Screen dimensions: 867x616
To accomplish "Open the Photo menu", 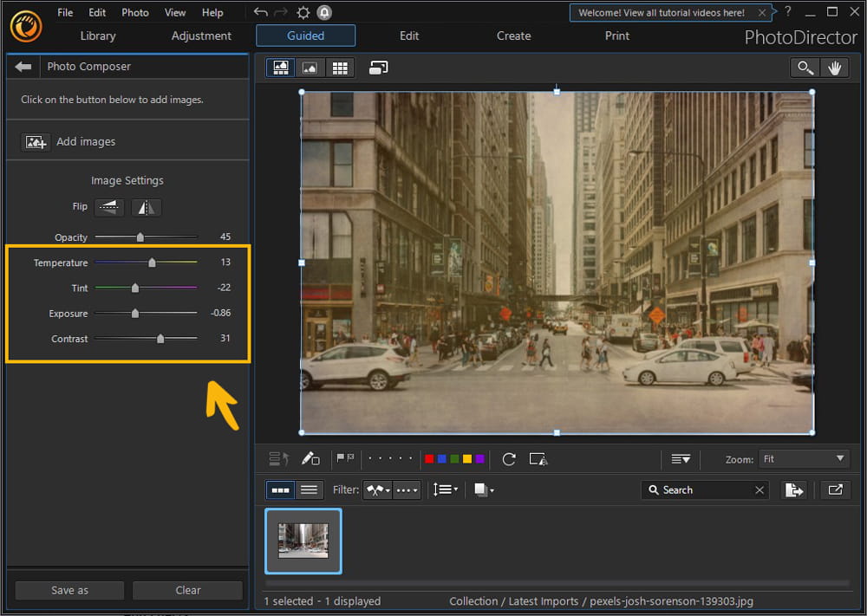I will (134, 12).
